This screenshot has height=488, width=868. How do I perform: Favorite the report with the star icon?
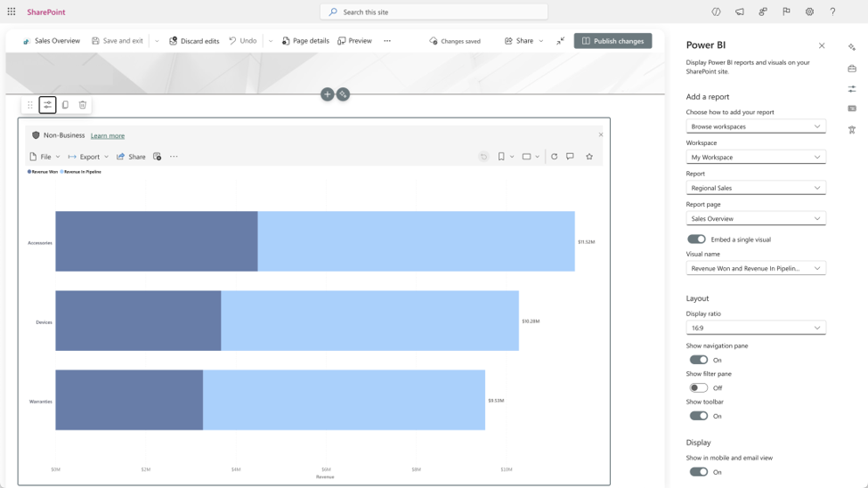tap(589, 157)
